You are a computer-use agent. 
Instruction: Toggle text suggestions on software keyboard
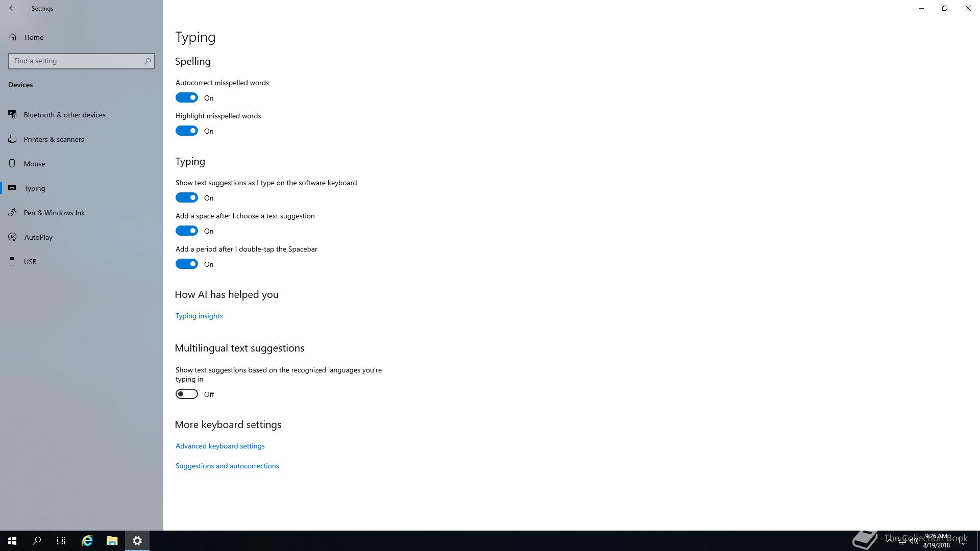pos(187,197)
